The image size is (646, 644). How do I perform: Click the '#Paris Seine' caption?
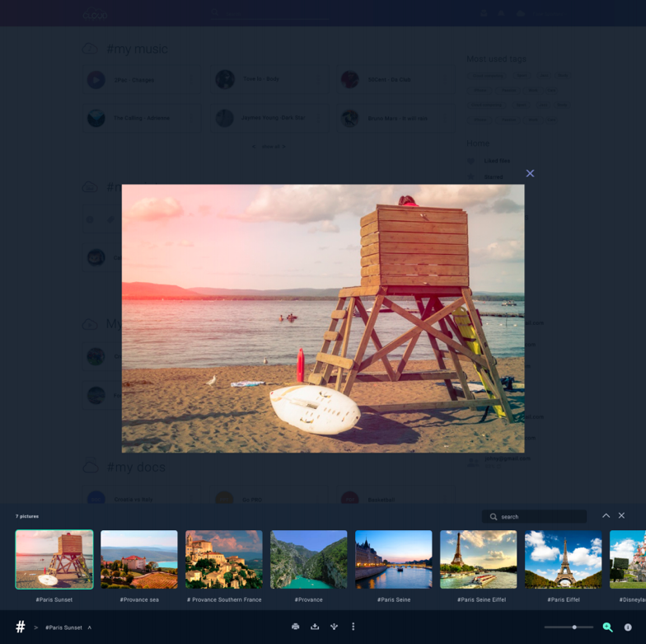coord(394,600)
